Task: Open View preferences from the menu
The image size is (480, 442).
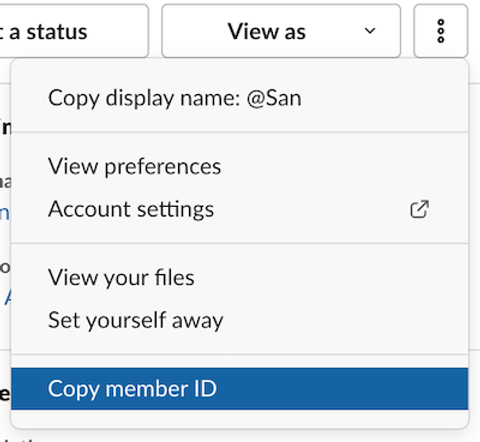Action: tap(239, 166)
